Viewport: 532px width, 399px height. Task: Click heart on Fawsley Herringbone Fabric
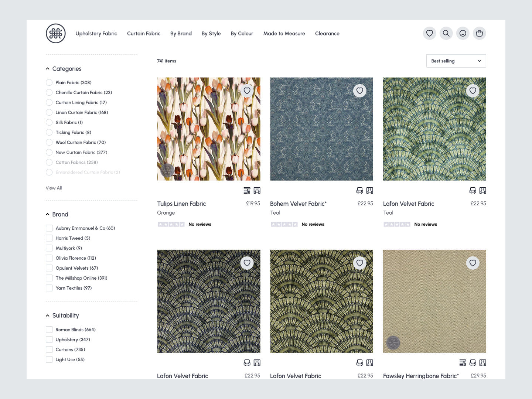(x=473, y=263)
